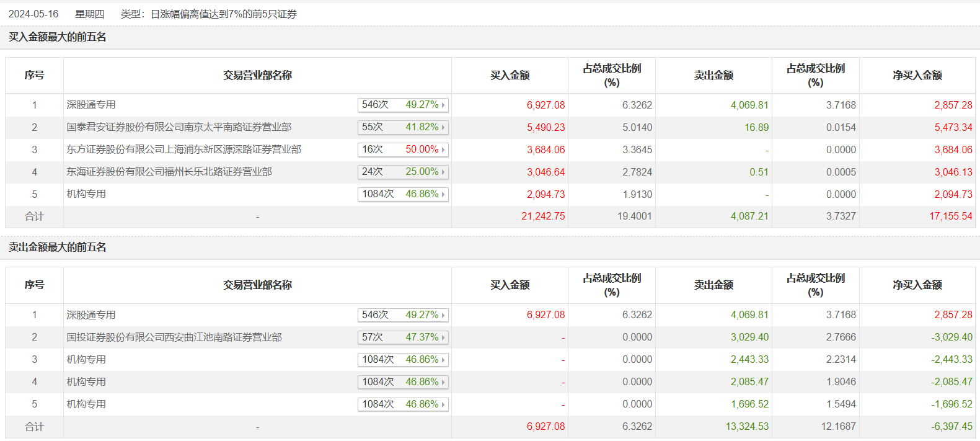980x441 pixels.
Task: Open 国泰君安证券 南京太平南路 branch link
Action: coord(179,127)
